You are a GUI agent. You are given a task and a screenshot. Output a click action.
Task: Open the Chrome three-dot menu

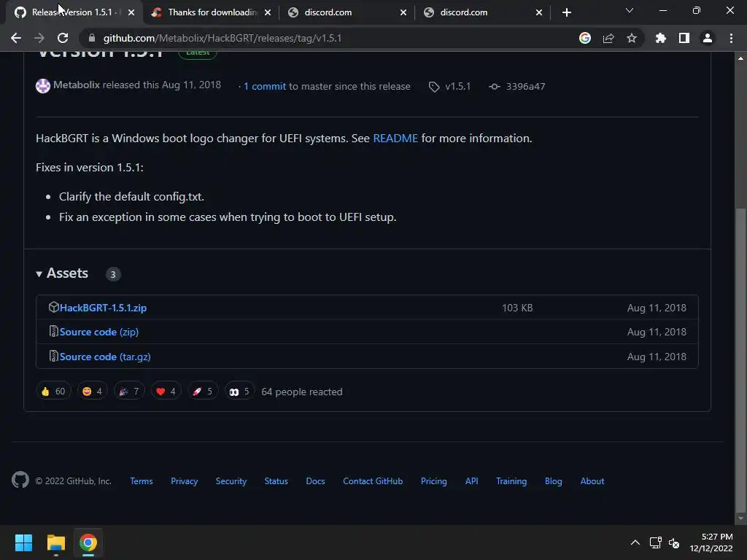click(731, 38)
